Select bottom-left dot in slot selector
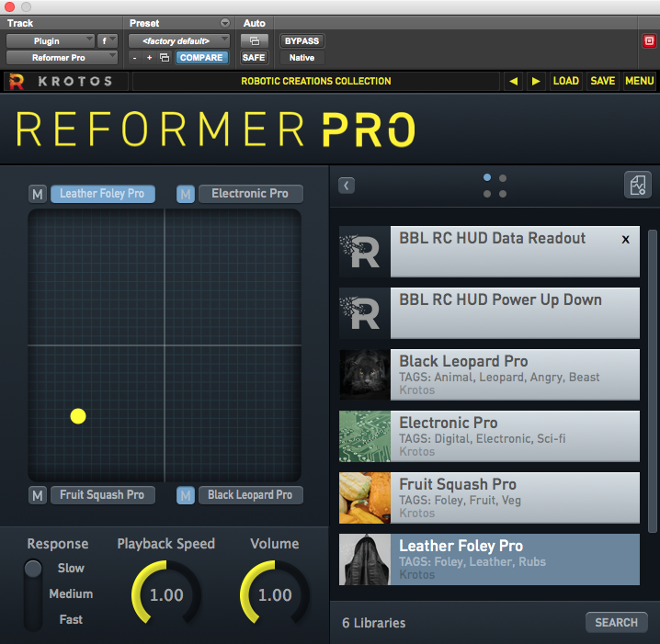Image resolution: width=660 pixels, height=644 pixels. click(487, 194)
